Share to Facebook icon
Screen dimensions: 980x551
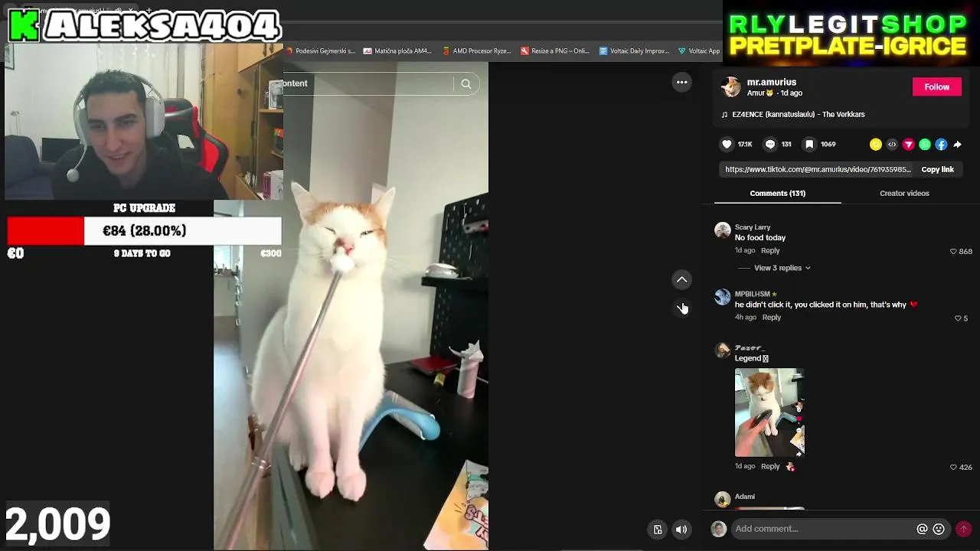(941, 145)
